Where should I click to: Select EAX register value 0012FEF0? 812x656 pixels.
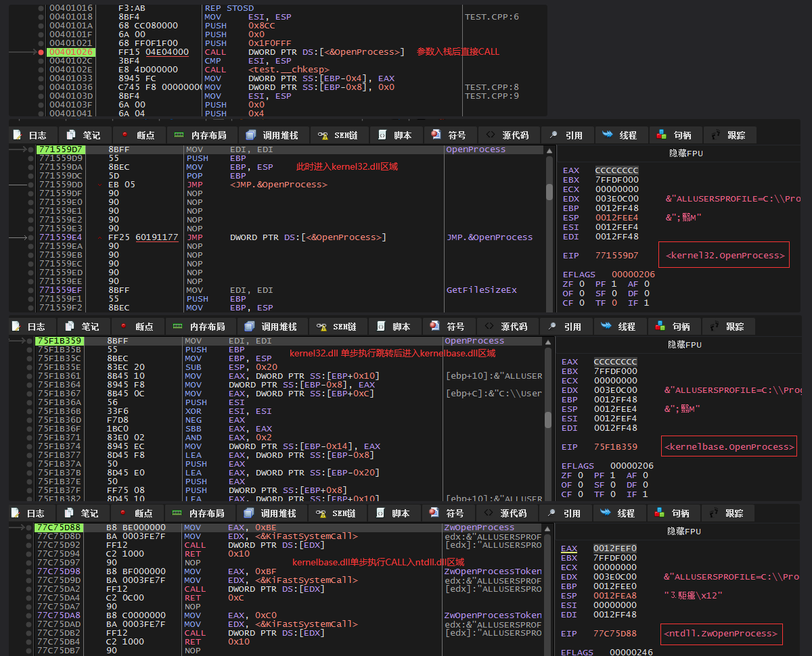tap(614, 548)
